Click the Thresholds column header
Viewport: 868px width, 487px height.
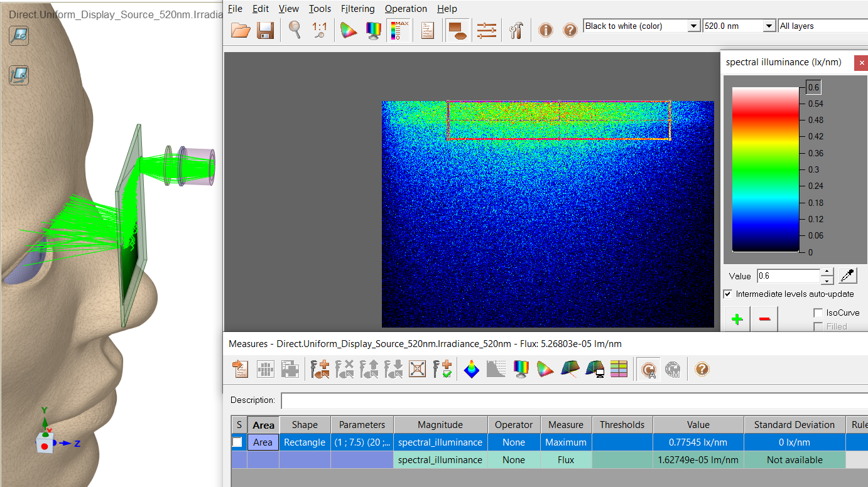622,425
